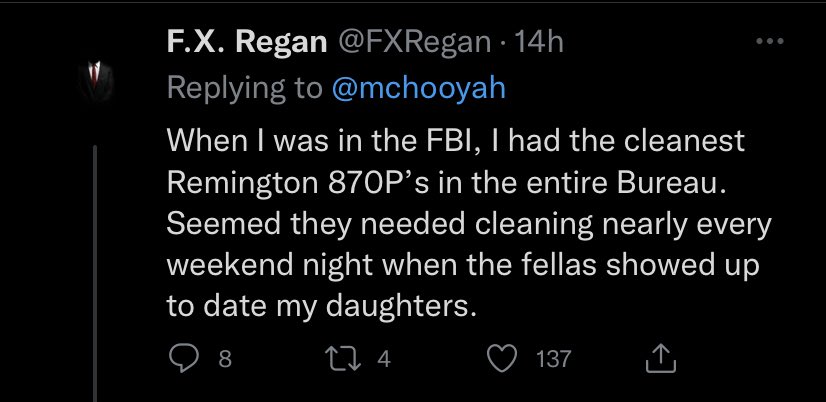Click the retweet count of 4
This screenshot has width=826, height=402.
(385, 358)
